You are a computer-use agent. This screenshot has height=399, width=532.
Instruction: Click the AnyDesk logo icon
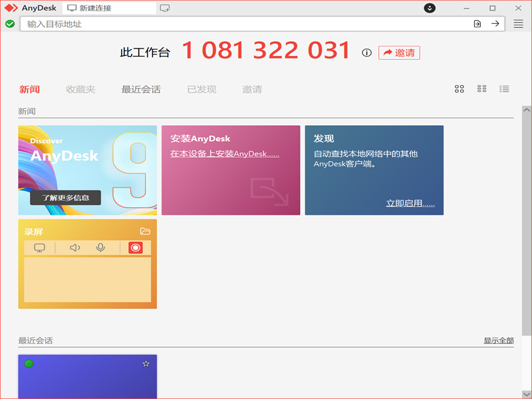click(x=11, y=8)
